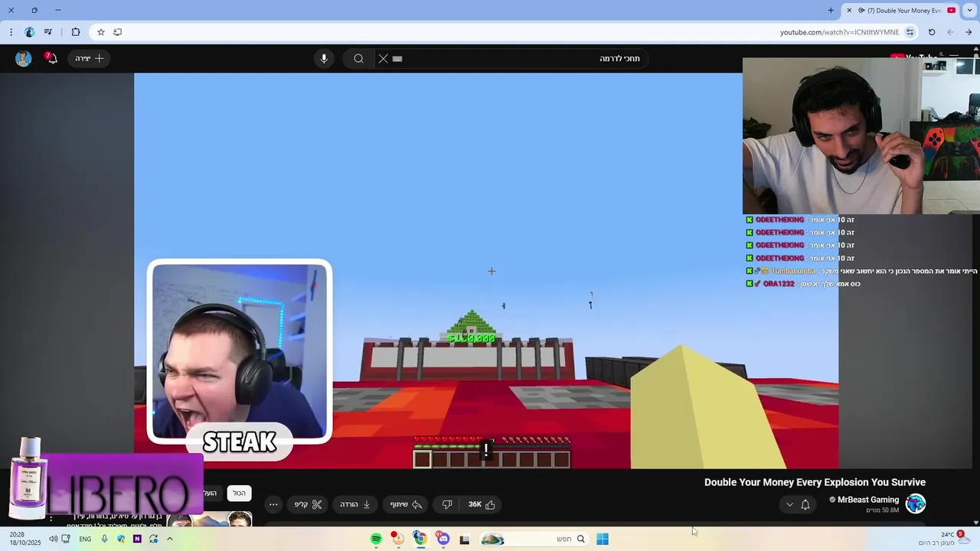Click the YouTube search magnifier button
Viewport: 980px width, 551px height.
pos(358,58)
